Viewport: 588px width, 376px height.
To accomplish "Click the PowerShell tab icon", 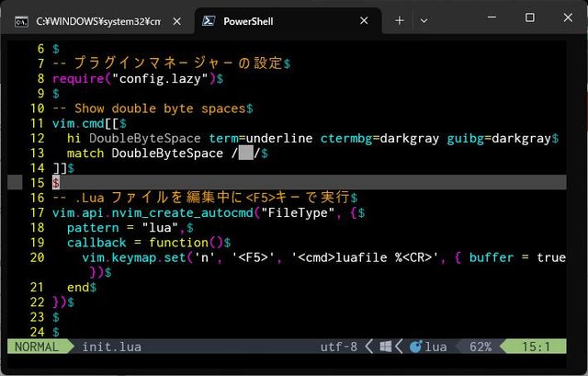I will pos(209,20).
